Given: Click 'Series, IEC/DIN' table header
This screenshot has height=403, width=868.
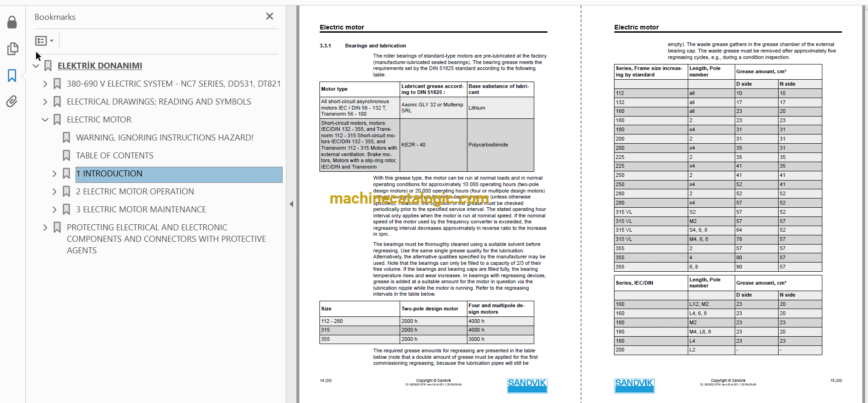Looking at the screenshot, I should tap(651, 283).
